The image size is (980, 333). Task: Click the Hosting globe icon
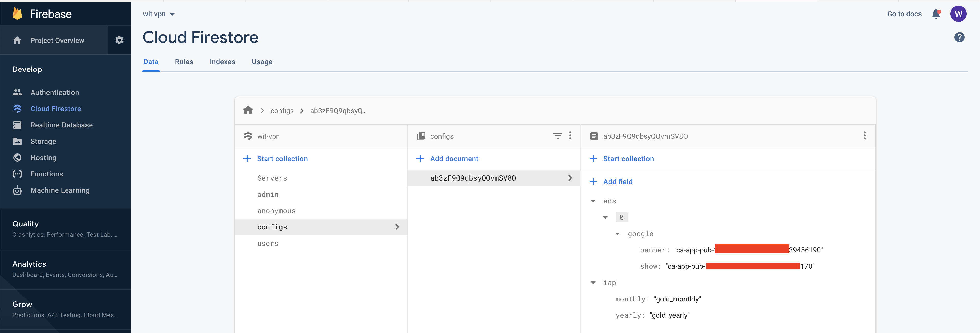point(17,158)
